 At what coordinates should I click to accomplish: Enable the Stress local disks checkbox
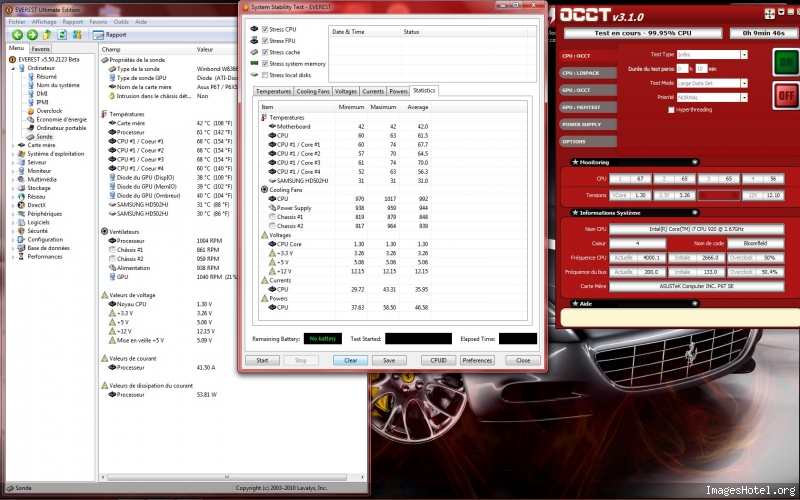pyautogui.click(x=265, y=75)
